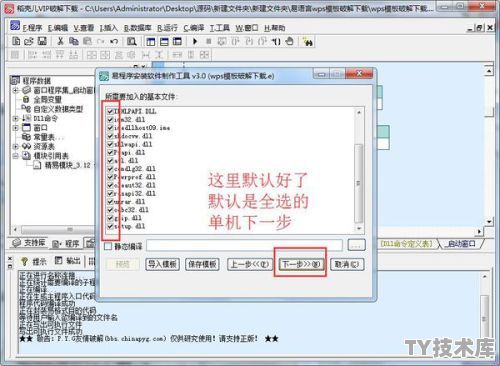Click file list scroll-down arrow in dialog
Viewport: 500px width, 366px height.
coord(359,228)
